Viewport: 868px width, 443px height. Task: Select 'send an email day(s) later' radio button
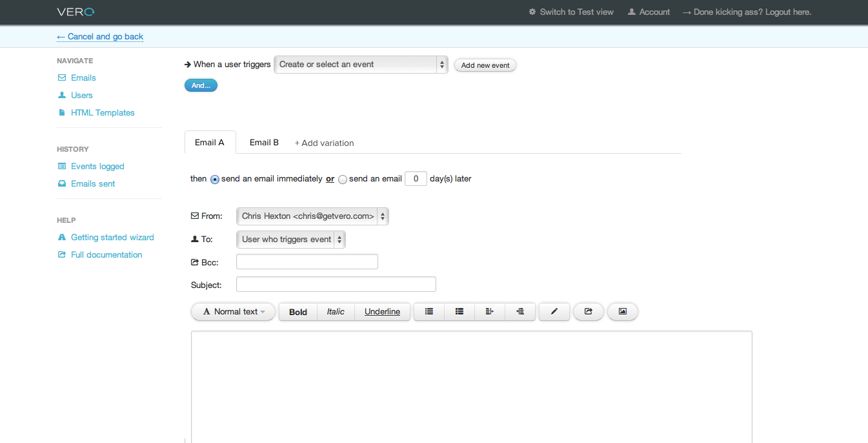point(343,180)
